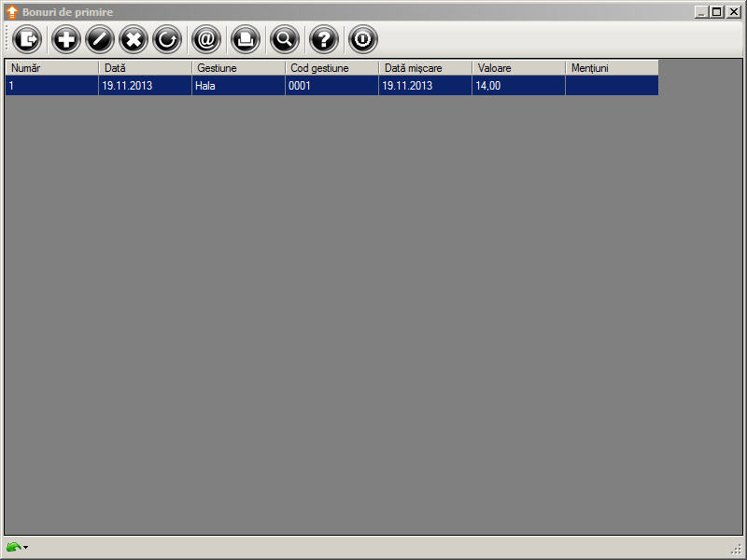Select the 19.11.2013 cell under Dată mișcare
The width and height of the screenshot is (747, 560).
(x=425, y=86)
